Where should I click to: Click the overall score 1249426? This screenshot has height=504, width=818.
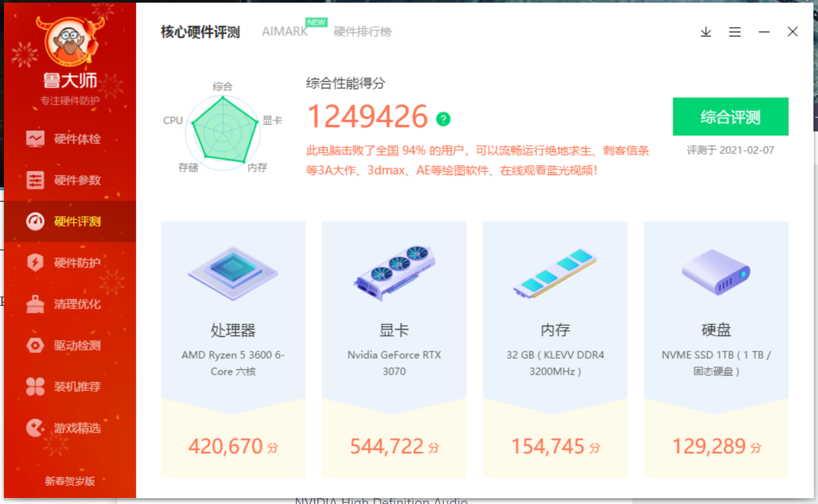368,117
